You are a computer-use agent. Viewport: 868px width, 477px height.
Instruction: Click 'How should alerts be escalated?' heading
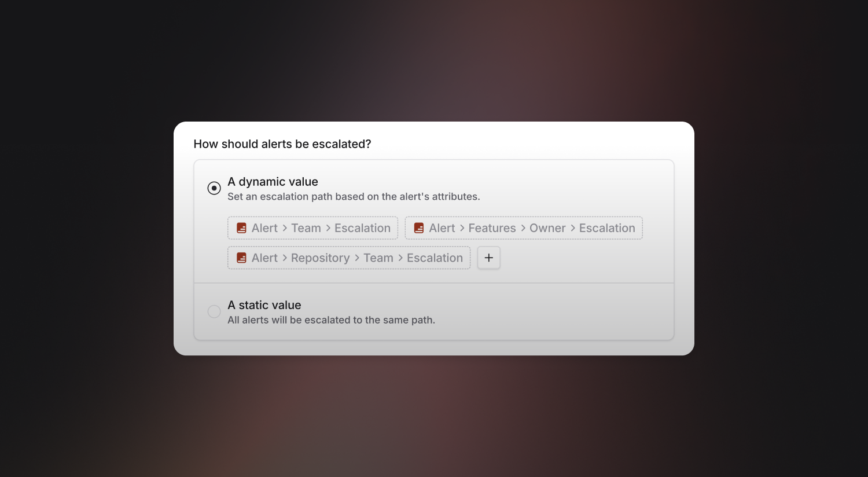coord(282,144)
